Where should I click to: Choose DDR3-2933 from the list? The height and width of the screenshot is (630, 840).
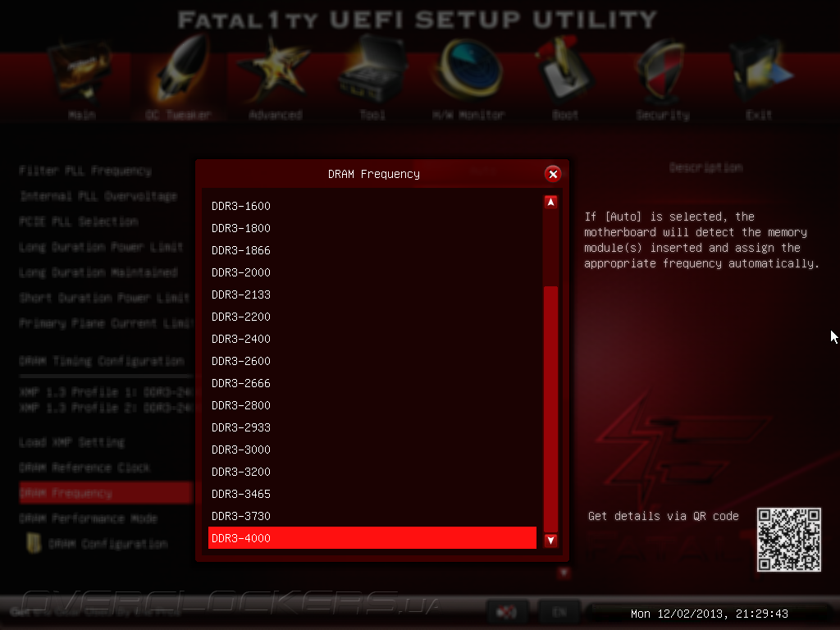tap(372, 427)
